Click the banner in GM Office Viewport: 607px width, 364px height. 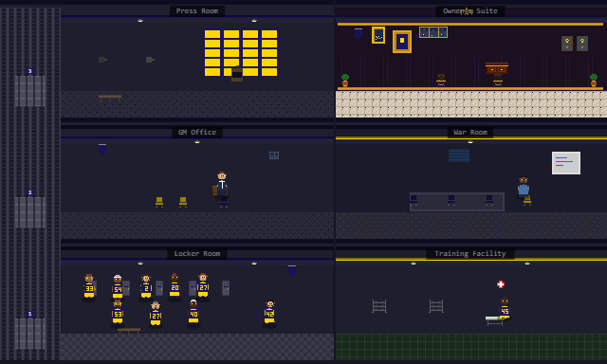(x=102, y=150)
